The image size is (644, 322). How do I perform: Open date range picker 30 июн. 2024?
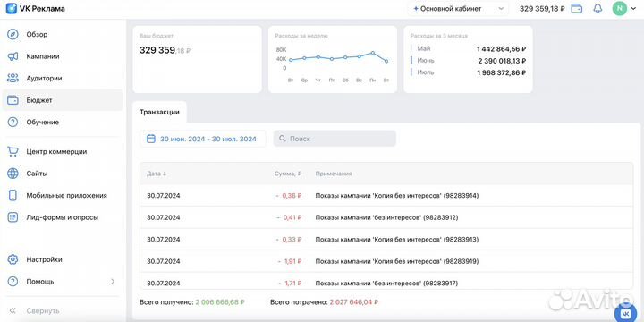click(202, 139)
